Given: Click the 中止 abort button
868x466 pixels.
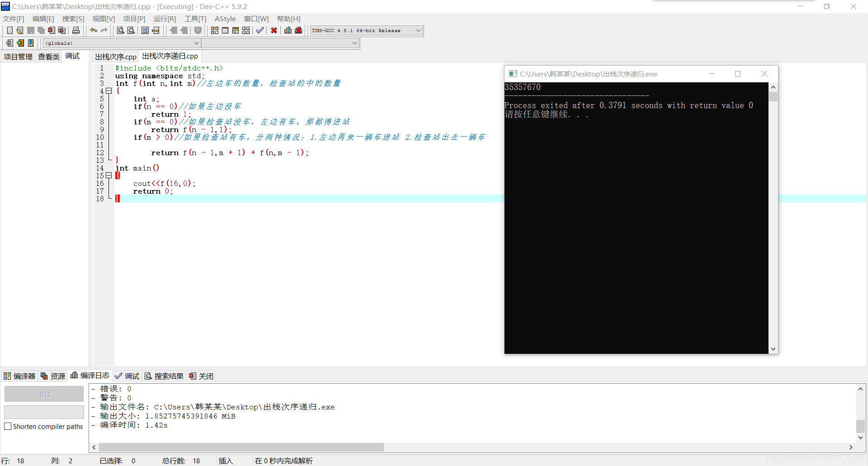Looking at the screenshot, I should tap(44, 394).
